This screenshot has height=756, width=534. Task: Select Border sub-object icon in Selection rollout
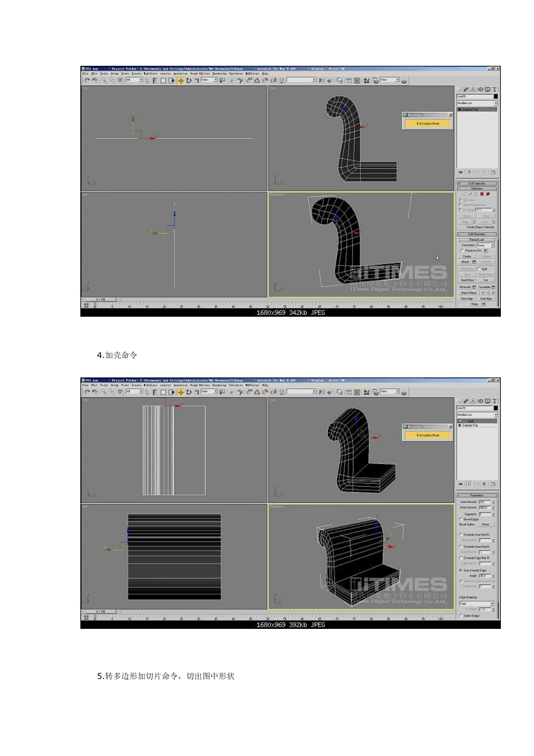(x=476, y=193)
